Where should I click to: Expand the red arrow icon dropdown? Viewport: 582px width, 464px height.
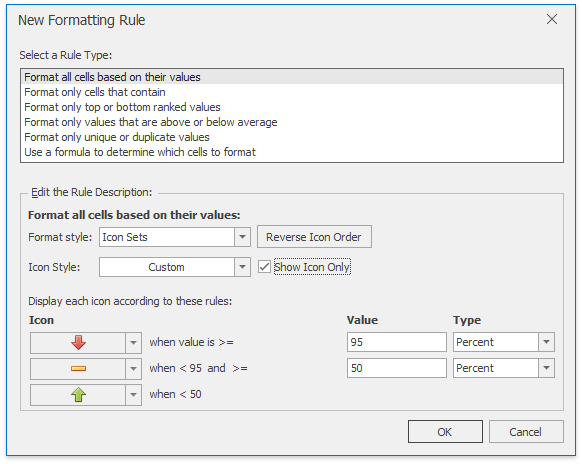pyautogui.click(x=133, y=342)
